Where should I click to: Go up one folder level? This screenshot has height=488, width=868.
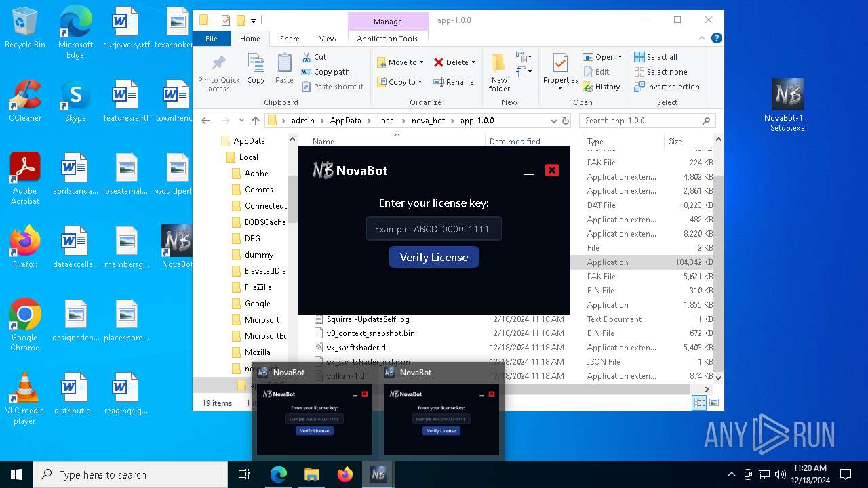tap(255, 121)
